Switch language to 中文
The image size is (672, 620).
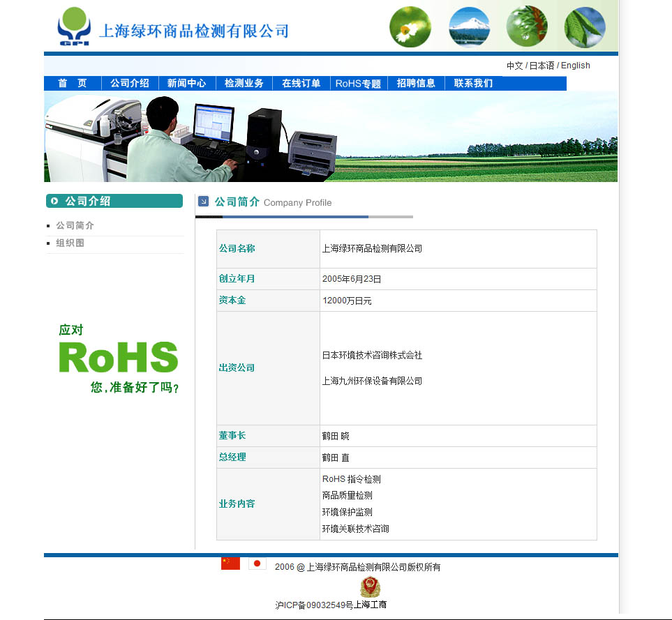tap(515, 66)
